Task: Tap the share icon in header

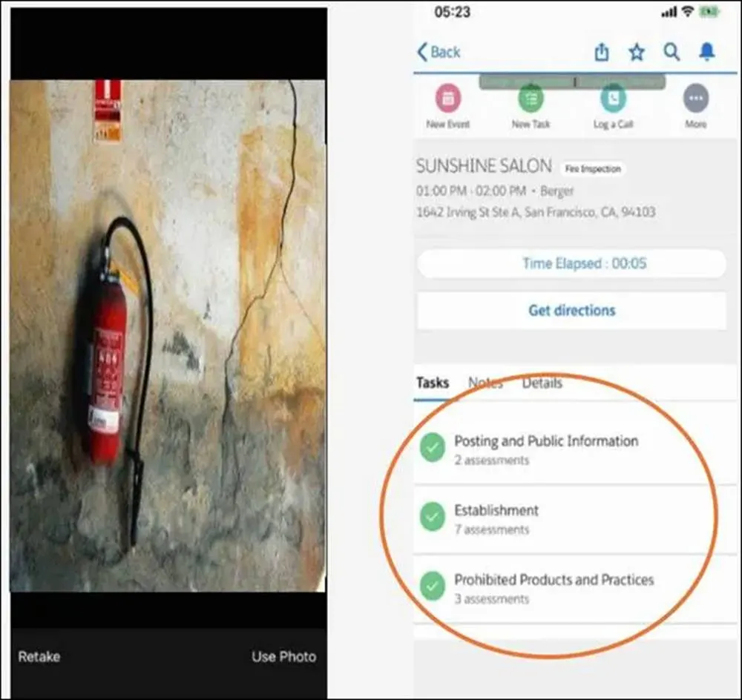Action: tap(602, 52)
